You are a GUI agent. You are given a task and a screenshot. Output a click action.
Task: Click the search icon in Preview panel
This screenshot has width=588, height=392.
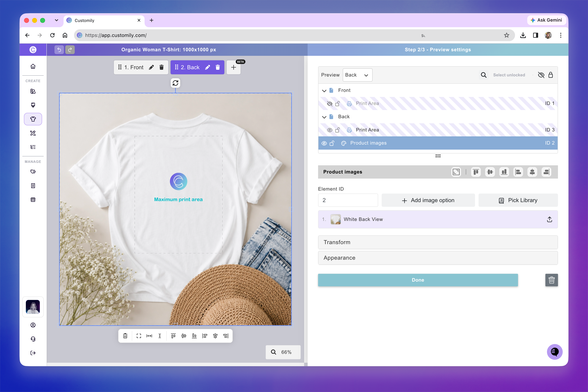[484, 75]
